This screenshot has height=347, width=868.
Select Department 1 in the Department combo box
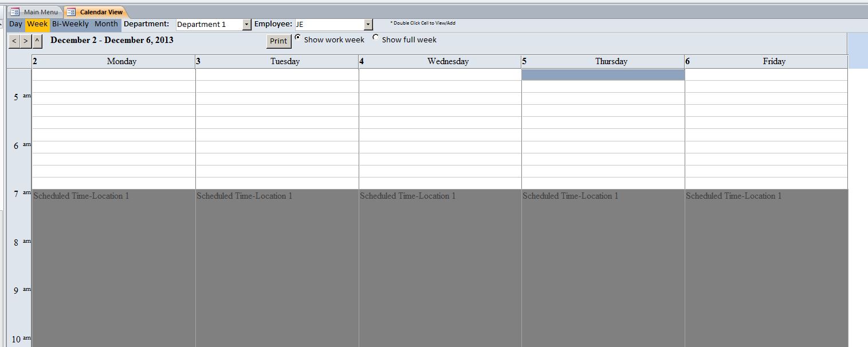(x=209, y=24)
